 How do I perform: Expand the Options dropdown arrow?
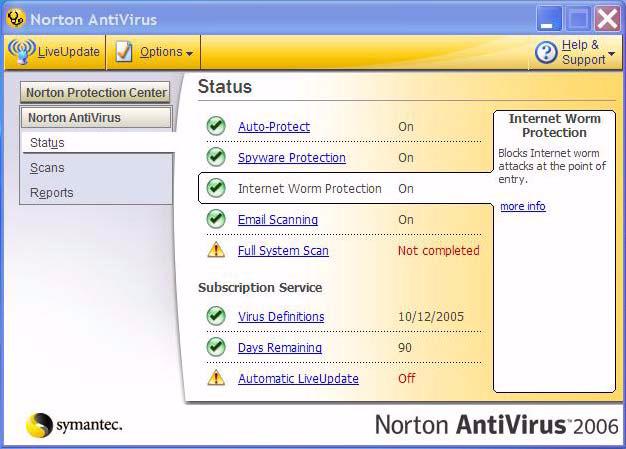pyautogui.click(x=190, y=53)
